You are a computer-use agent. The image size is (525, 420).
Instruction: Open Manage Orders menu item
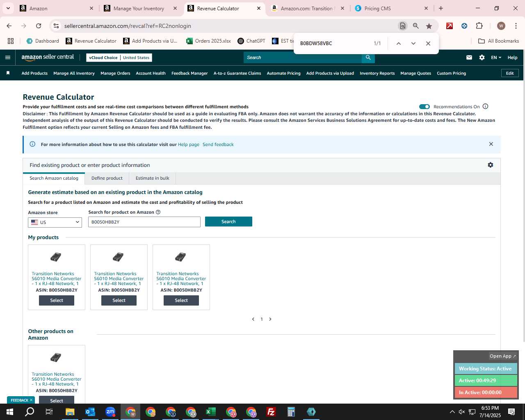tap(115, 73)
